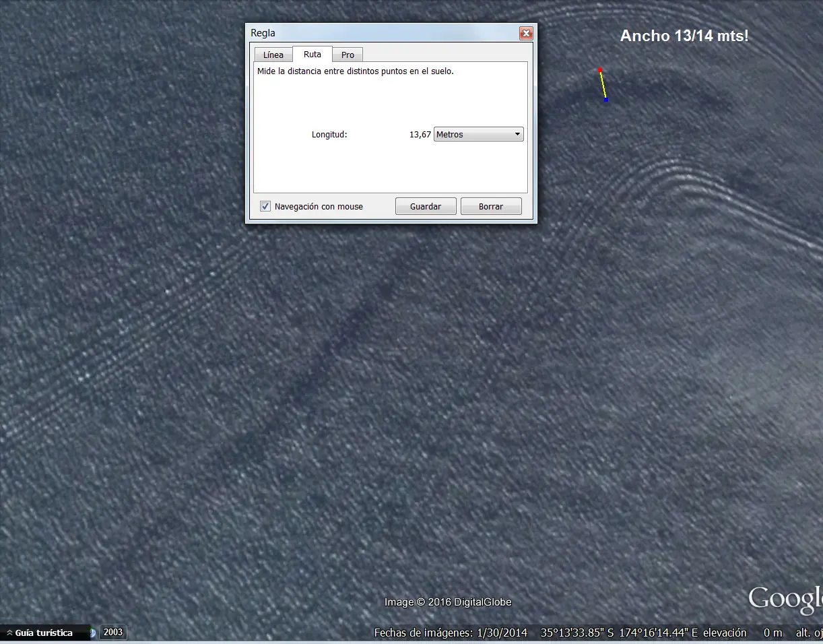823x644 pixels.
Task: Click the Image © 2016 DigitalGlobe attribution
Action: [x=448, y=602]
